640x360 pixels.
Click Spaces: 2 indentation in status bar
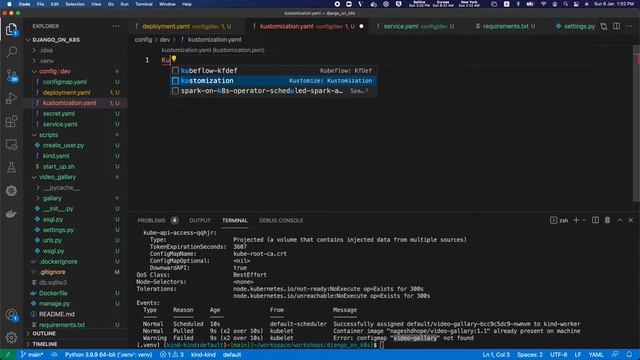[529, 354]
